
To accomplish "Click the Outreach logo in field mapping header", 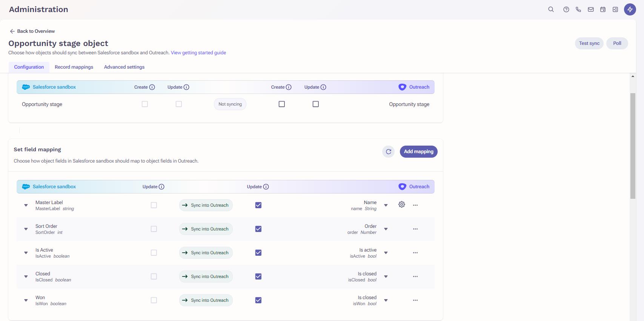I will coord(402,187).
